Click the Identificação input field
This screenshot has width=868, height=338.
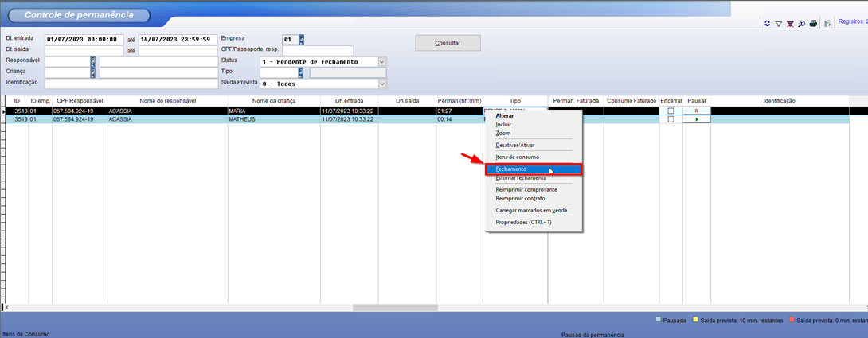(x=131, y=84)
